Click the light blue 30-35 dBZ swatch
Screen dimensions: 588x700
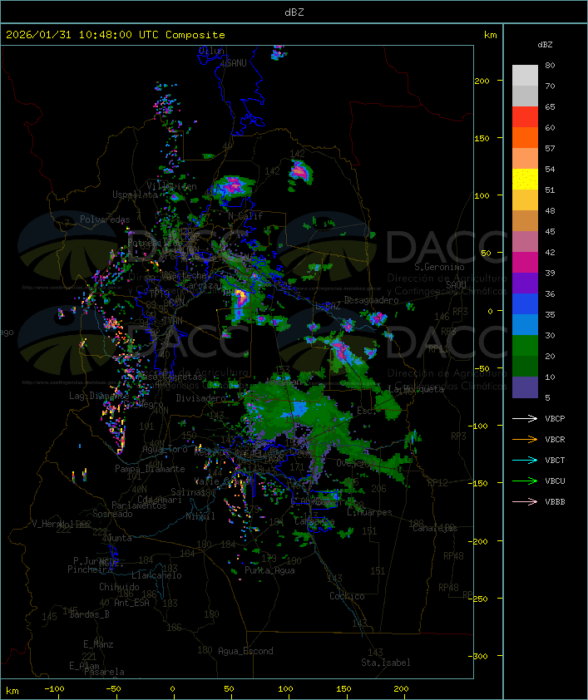(x=525, y=325)
